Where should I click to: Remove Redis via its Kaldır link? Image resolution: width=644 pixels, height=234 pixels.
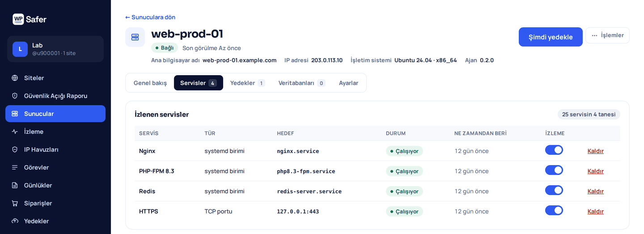[x=596, y=191]
